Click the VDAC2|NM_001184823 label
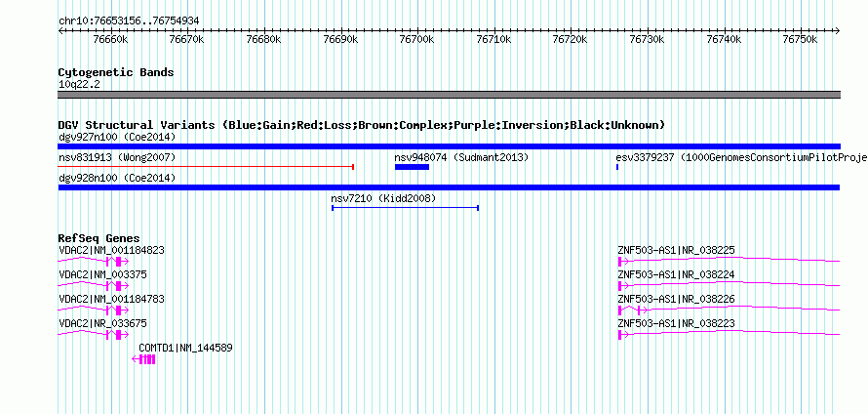The height and width of the screenshot is (414, 868). (111, 251)
